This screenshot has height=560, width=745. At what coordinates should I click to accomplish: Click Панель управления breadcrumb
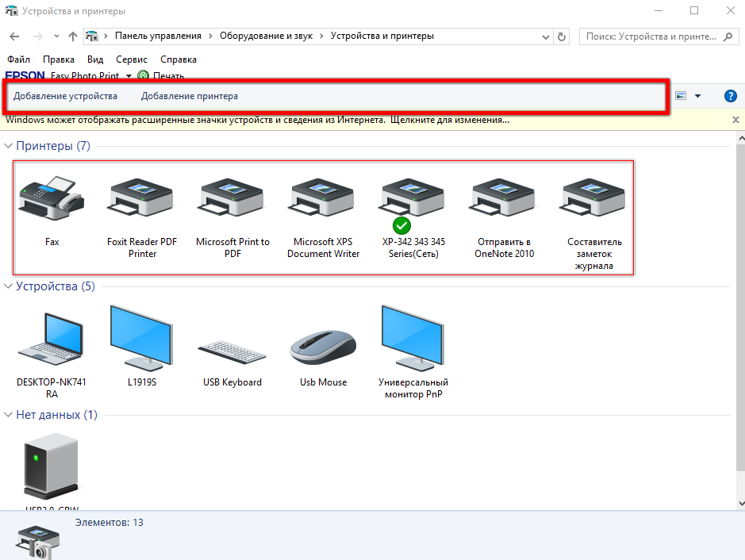tap(158, 36)
